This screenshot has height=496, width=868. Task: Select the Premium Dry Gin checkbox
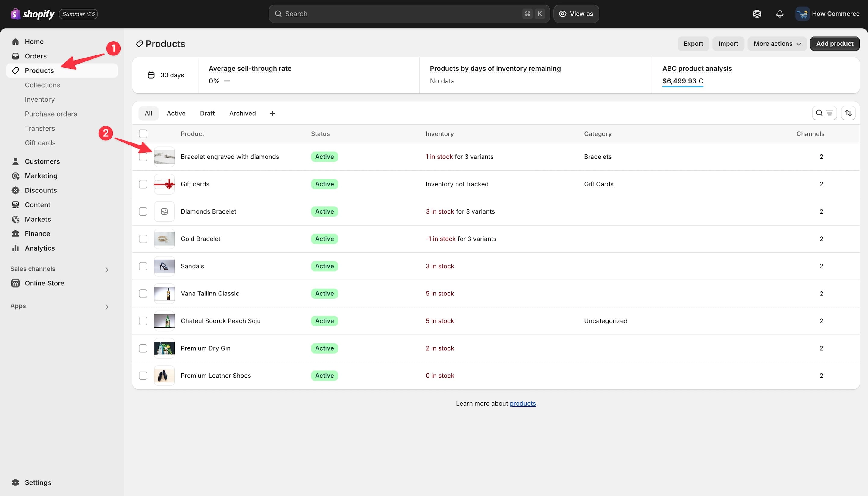pos(143,348)
